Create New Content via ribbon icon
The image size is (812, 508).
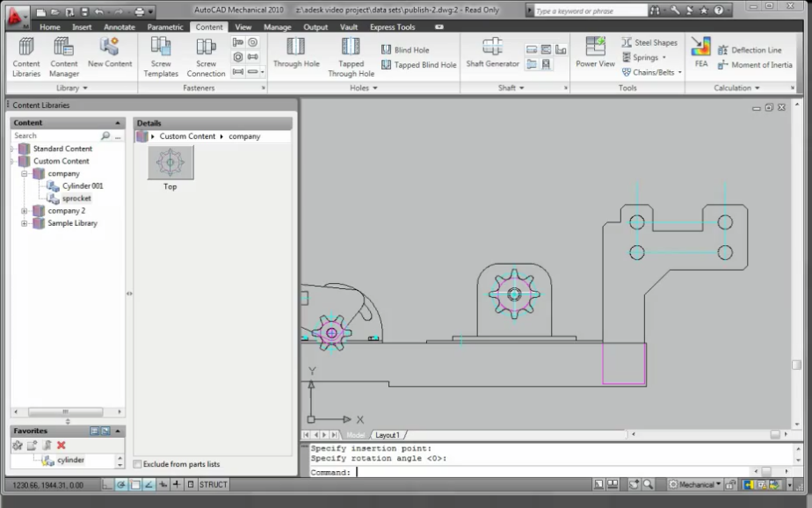pos(110,53)
